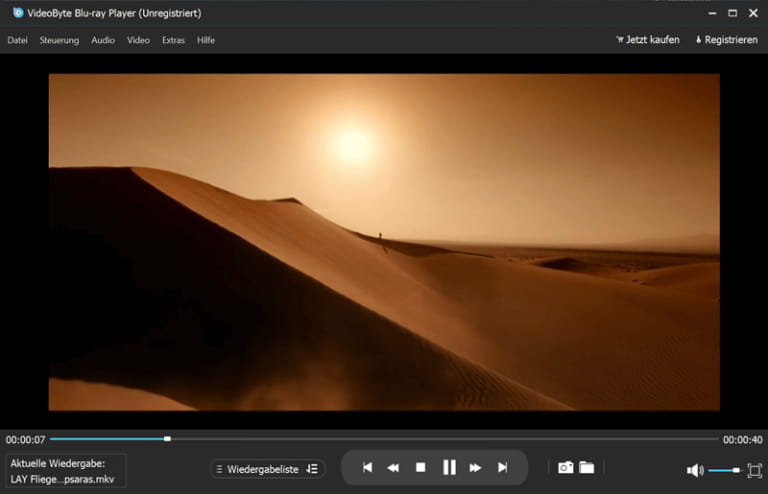This screenshot has width=768, height=494.
Task: Expand the Extras menu
Action: [173, 40]
